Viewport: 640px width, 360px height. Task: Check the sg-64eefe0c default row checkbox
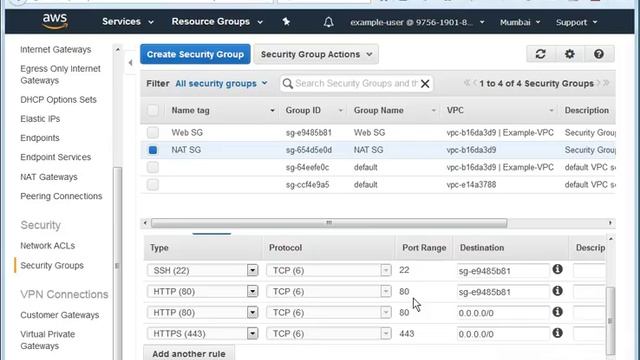pos(153,167)
